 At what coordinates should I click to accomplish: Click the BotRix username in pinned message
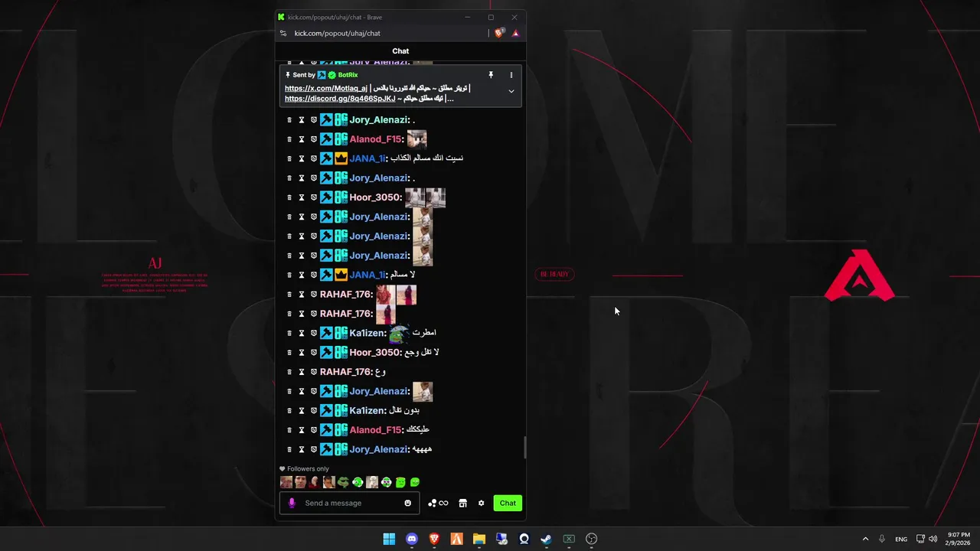click(348, 75)
